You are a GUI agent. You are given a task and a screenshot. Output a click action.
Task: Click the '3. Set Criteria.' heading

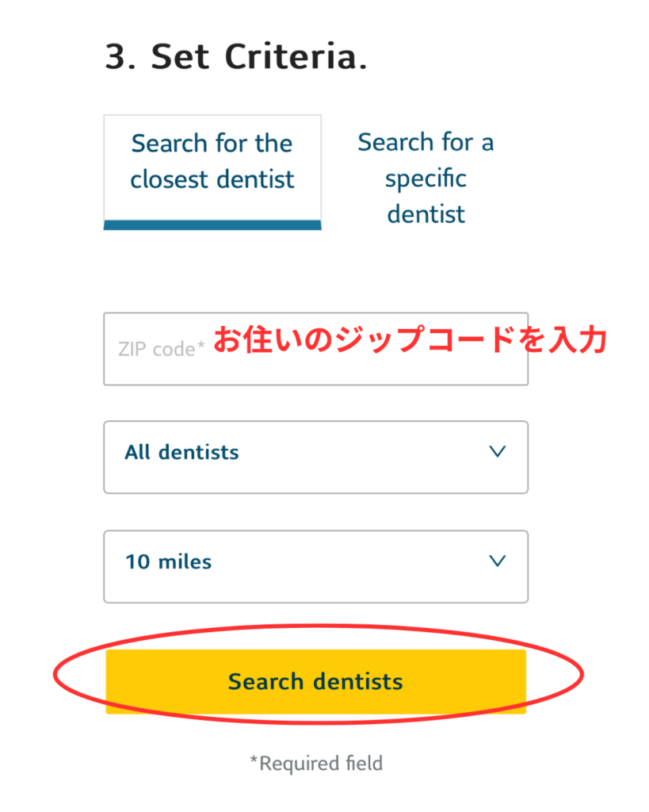[236, 57]
